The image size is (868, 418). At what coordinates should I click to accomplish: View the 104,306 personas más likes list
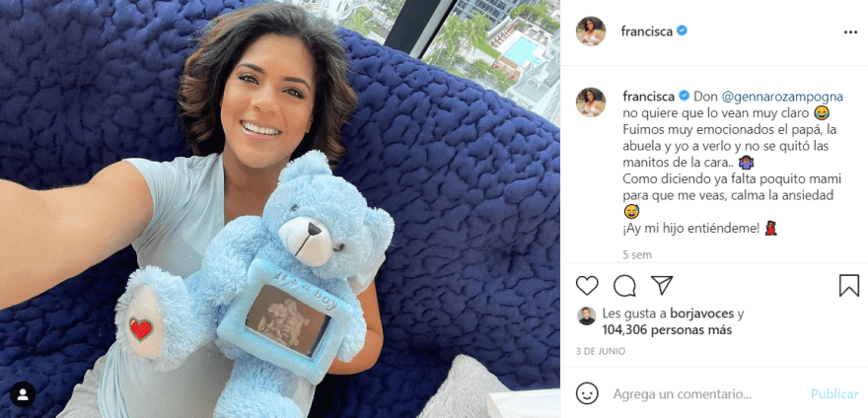point(667,330)
